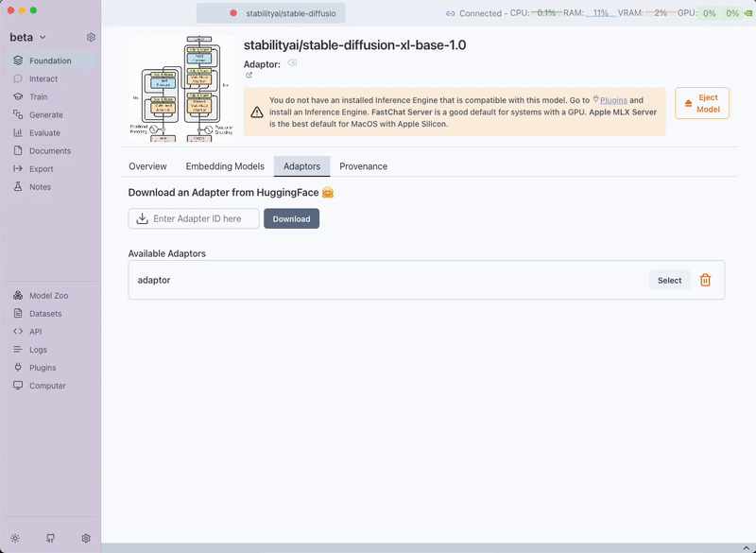756x553 pixels.
Task: Open the Embedding Models tab
Action: 225,166
